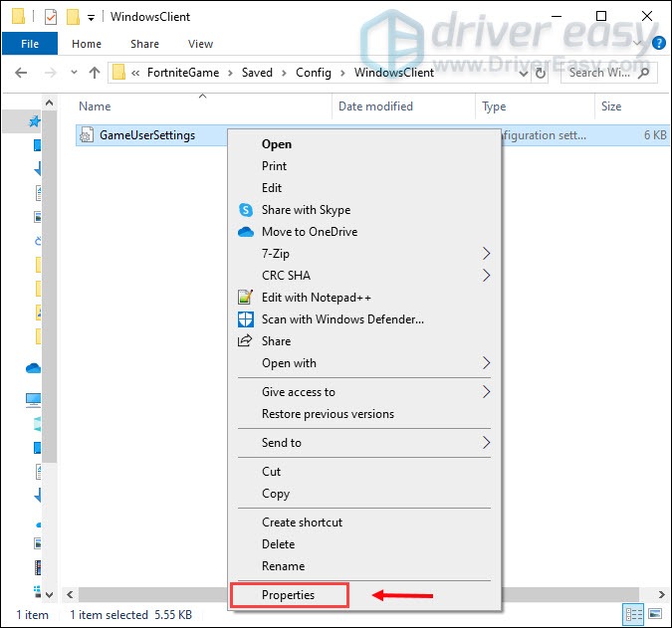
Task: Click Saved in the address path
Action: tap(257, 73)
